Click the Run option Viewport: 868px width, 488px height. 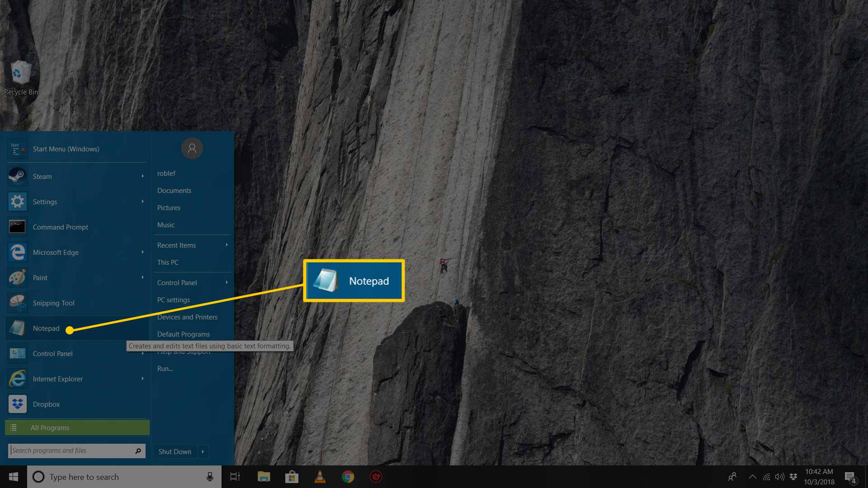pos(165,368)
